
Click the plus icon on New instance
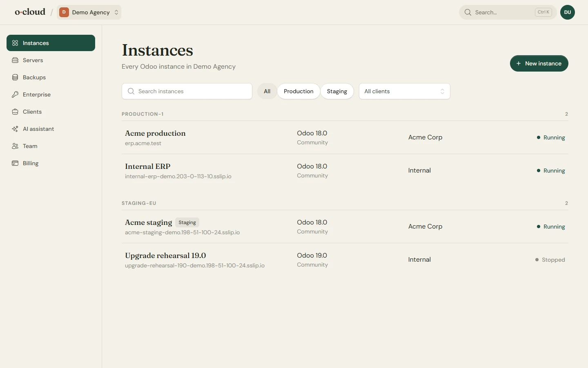tap(519, 63)
